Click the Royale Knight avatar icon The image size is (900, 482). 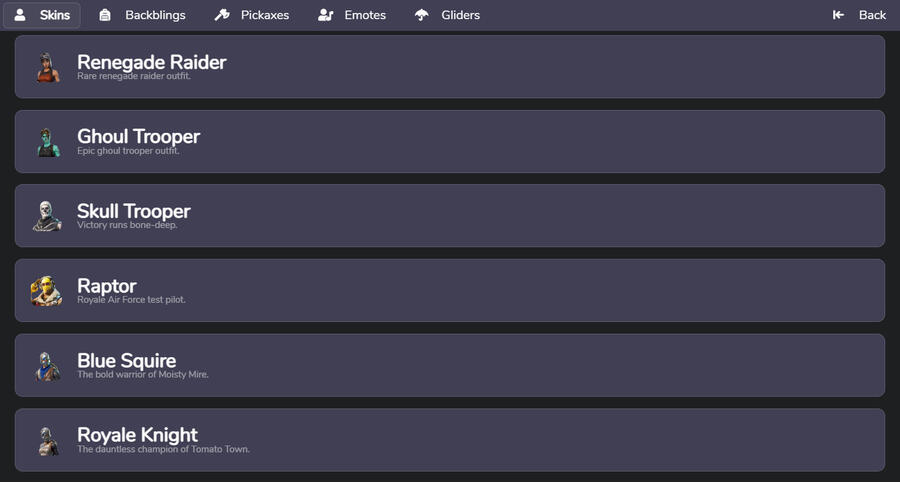pyautogui.click(x=47, y=440)
